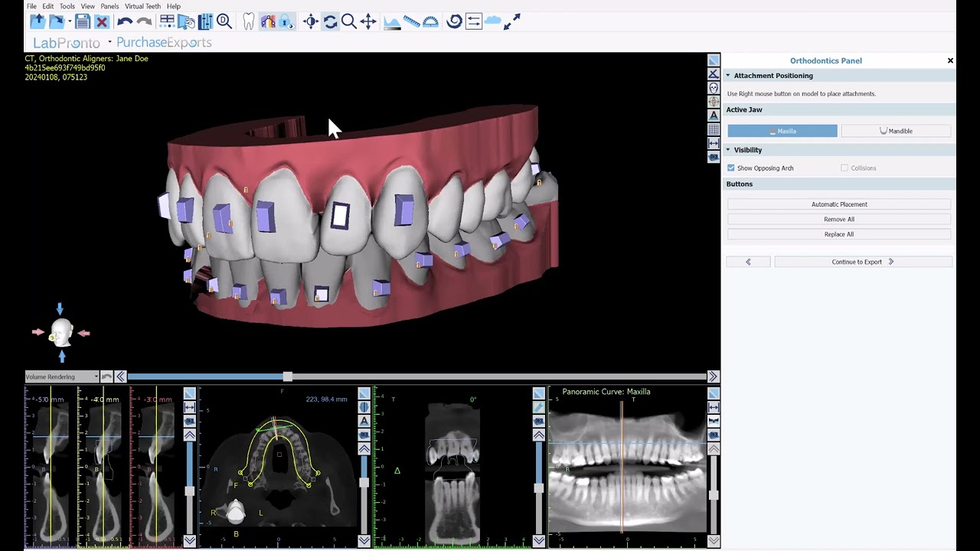Close the Orthodontics Panel
Screen dimensions: 980x551
tap(950, 60)
